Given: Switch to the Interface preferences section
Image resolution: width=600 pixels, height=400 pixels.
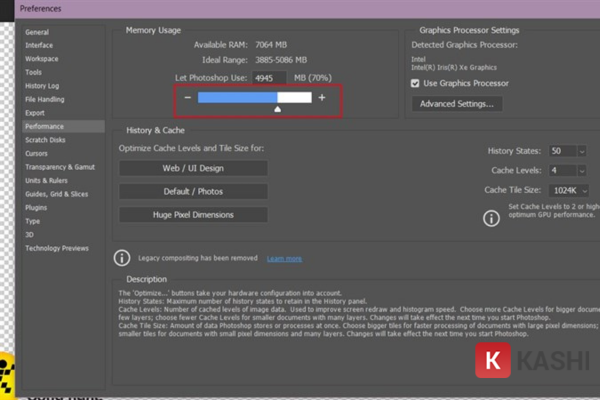Looking at the screenshot, I should point(40,45).
